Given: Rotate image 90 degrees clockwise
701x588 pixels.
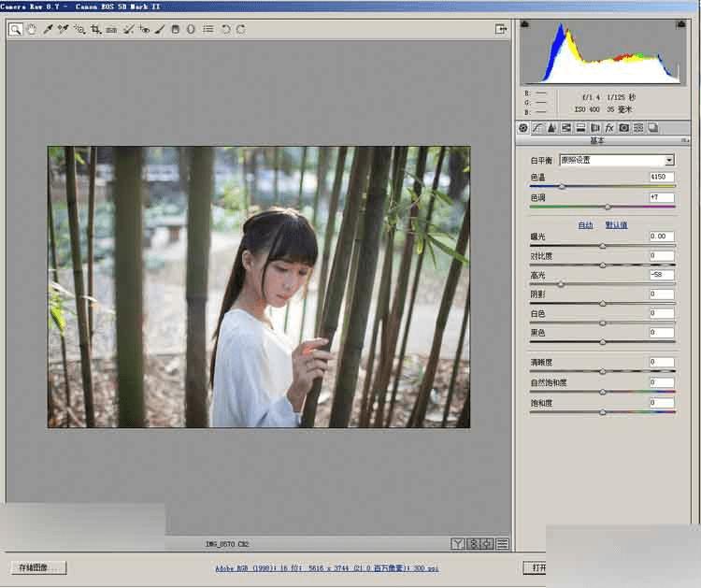Looking at the screenshot, I should click(x=240, y=29).
